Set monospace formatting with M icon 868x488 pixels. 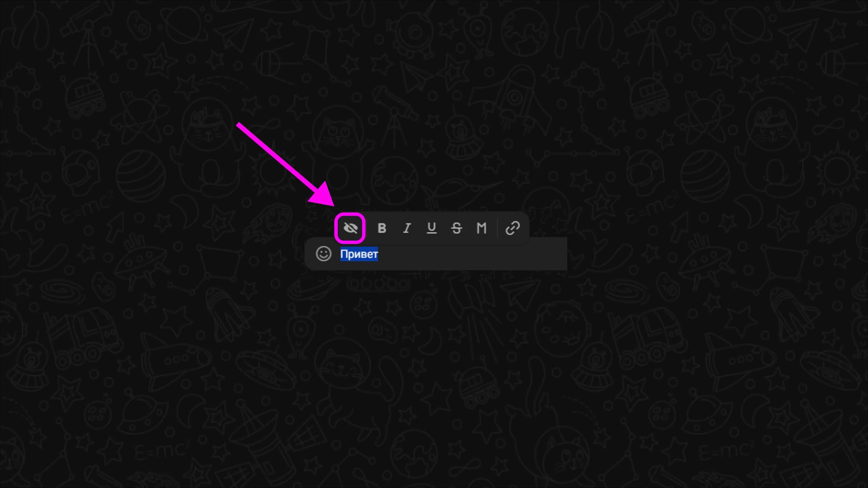[x=481, y=228]
